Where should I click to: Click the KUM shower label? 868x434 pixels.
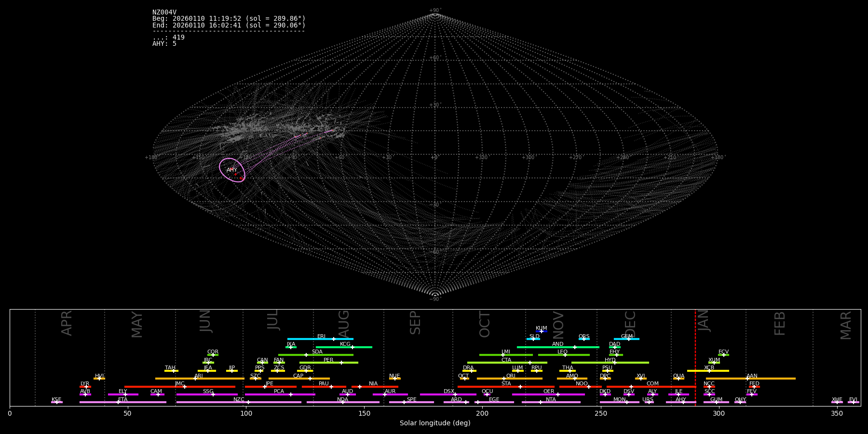click(542, 328)
